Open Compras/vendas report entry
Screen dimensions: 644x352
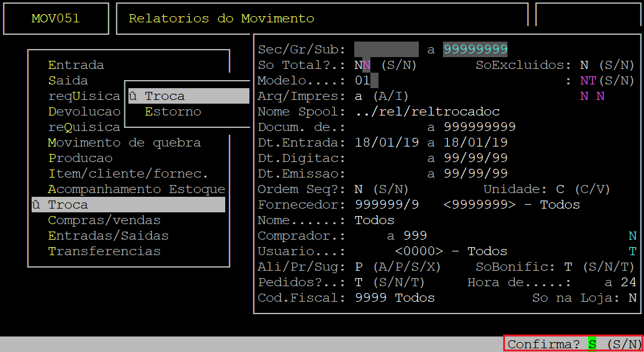coord(104,220)
